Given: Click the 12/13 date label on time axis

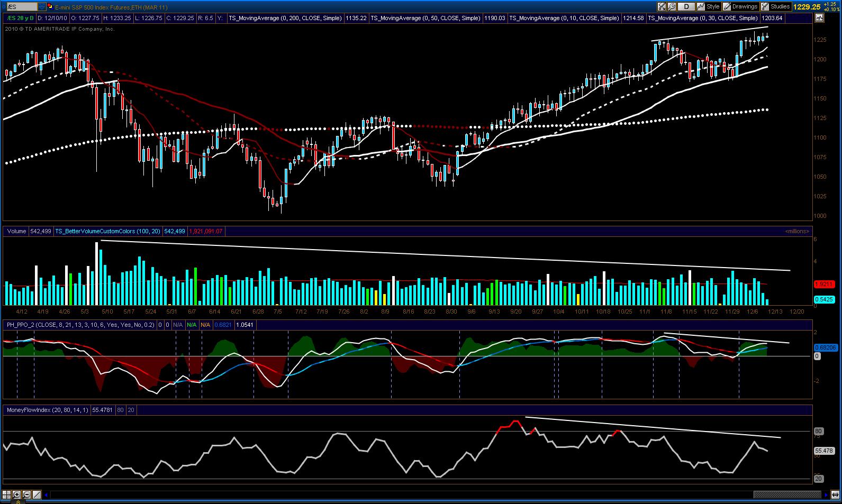Looking at the screenshot, I should pyautogui.click(x=775, y=311).
